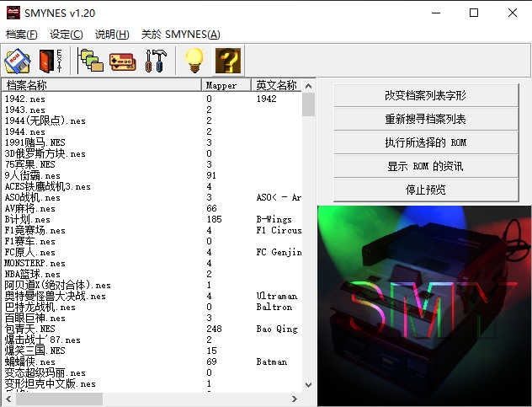Click the 改变档案列表字形 button
532x407 pixels.
click(x=425, y=96)
